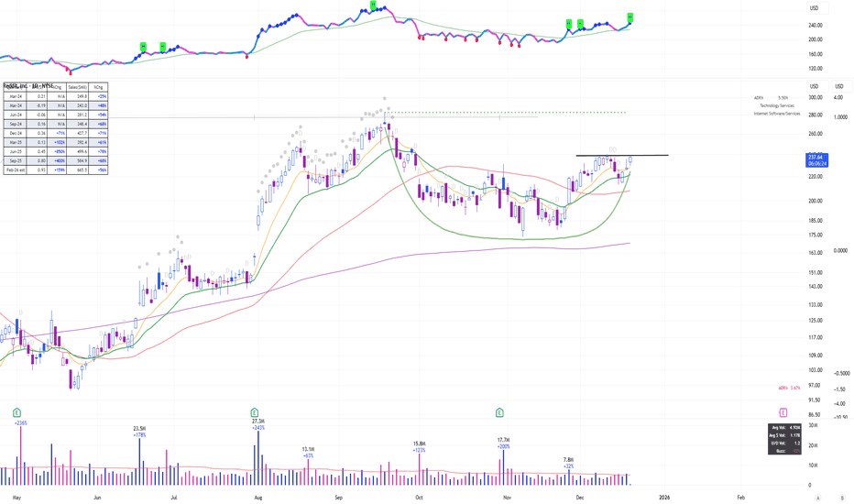Select the black horizontal resistance line

622,155
